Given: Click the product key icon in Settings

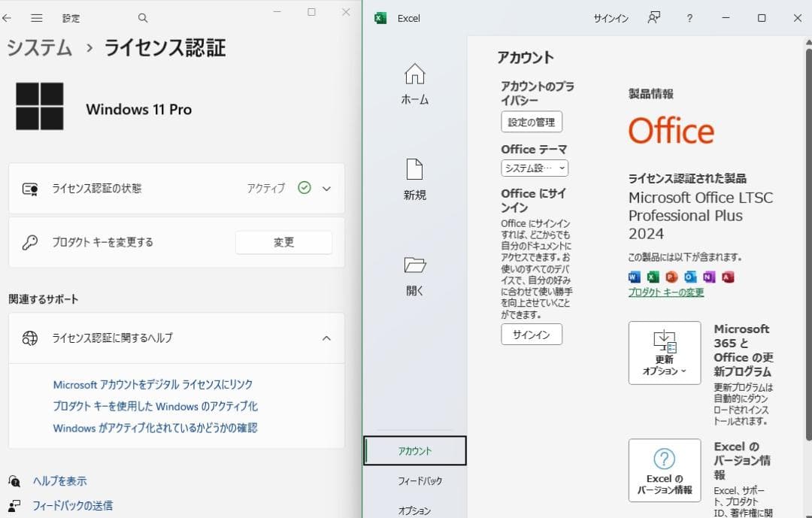Looking at the screenshot, I should coord(29,242).
